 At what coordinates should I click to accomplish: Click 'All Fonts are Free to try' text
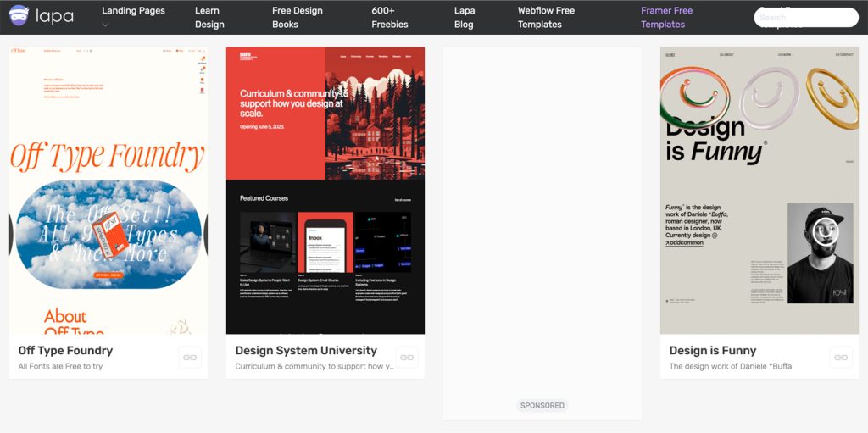(60, 366)
